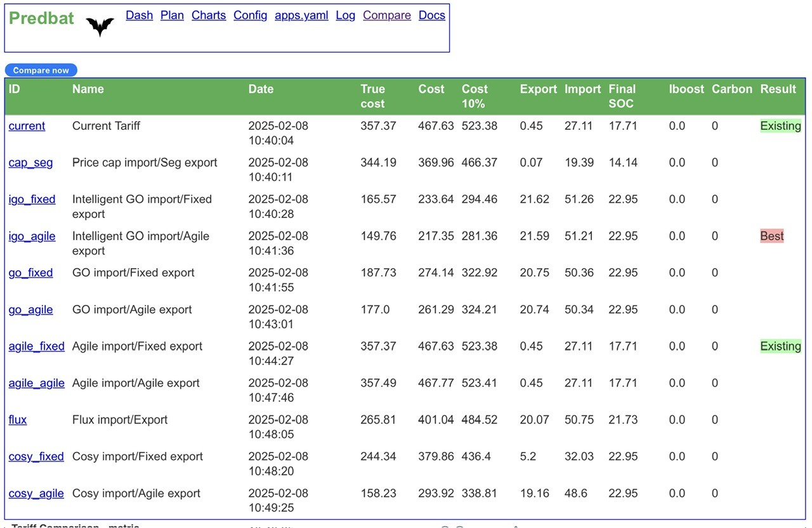This screenshot has width=812, height=528.
Task: Open the Docs link
Action: 432,15
